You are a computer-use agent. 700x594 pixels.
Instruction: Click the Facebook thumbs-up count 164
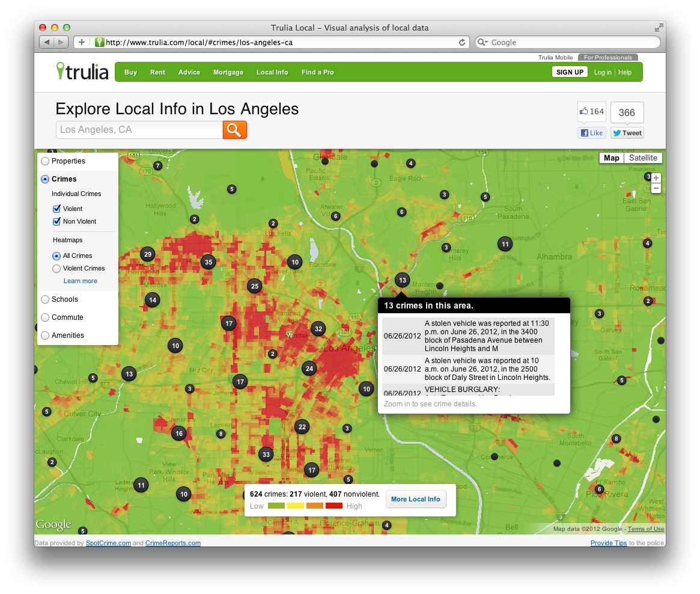point(591,112)
